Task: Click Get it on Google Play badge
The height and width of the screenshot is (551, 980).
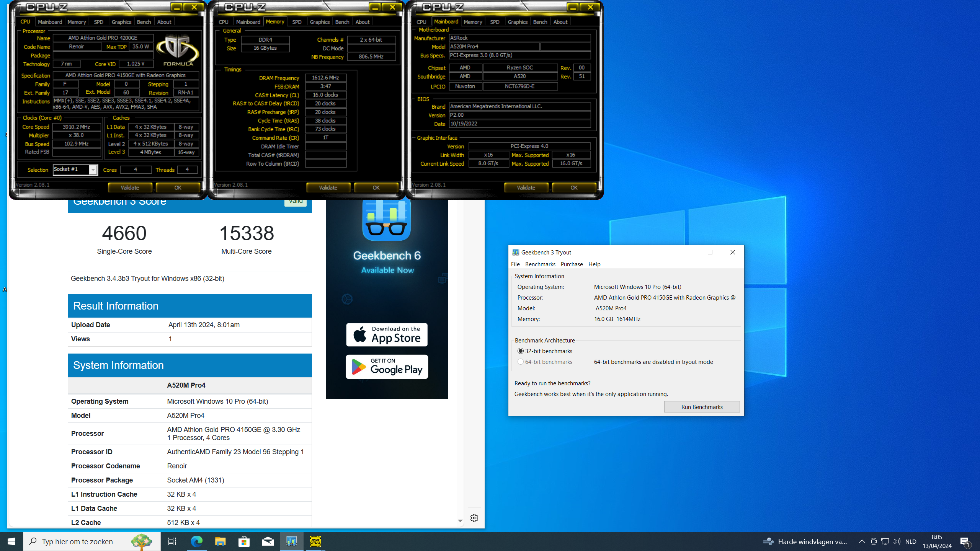Action: [x=387, y=367]
